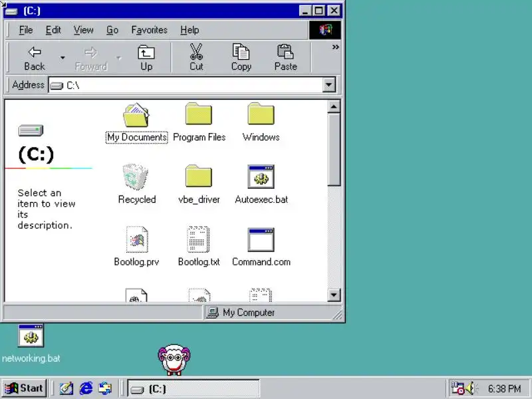Click the volume speaker tray icon
Viewport: 532px width, 399px height.
pyautogui.click(x=471, y=388)
